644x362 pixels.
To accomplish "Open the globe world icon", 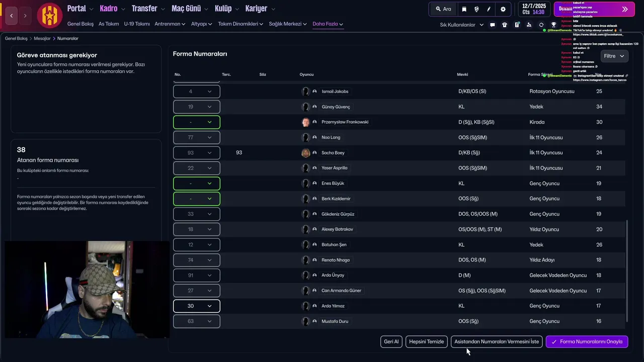I will (x=476, y=9).
